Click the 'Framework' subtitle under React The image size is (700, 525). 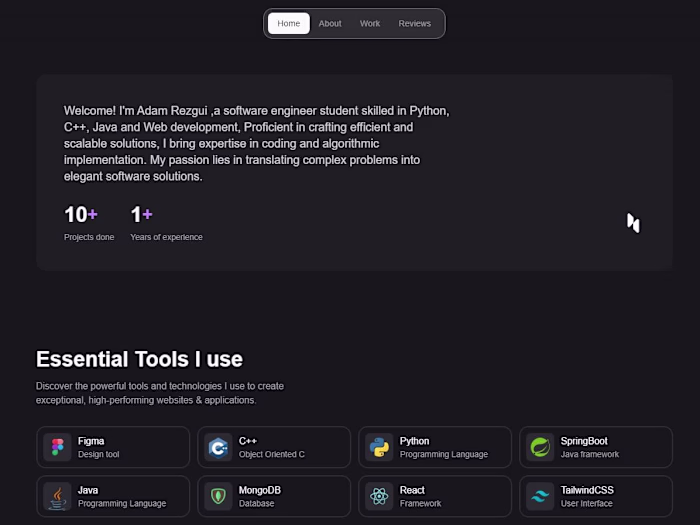420,504
